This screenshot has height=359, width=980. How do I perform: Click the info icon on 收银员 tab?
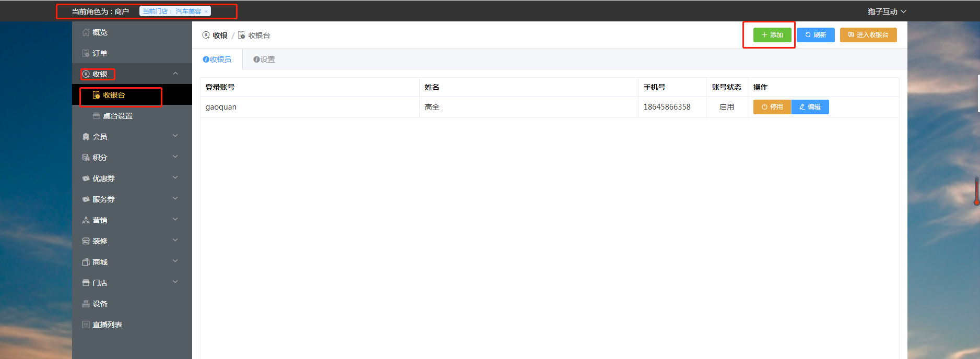[206, 59]
